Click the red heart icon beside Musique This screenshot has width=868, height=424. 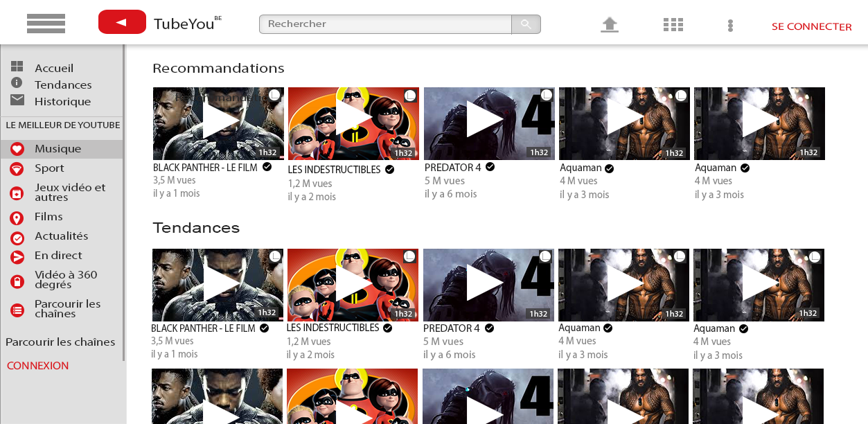click(x=17, y=149)
